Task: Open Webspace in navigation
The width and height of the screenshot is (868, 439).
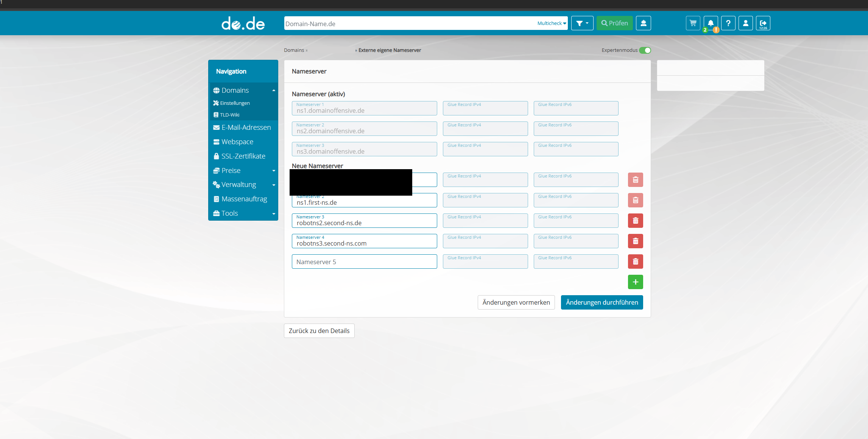Action: tap(234, 142)
